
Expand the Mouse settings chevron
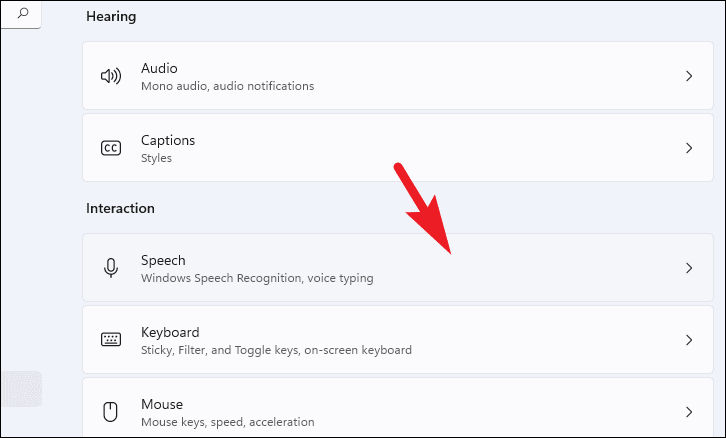tap(688, 411)
